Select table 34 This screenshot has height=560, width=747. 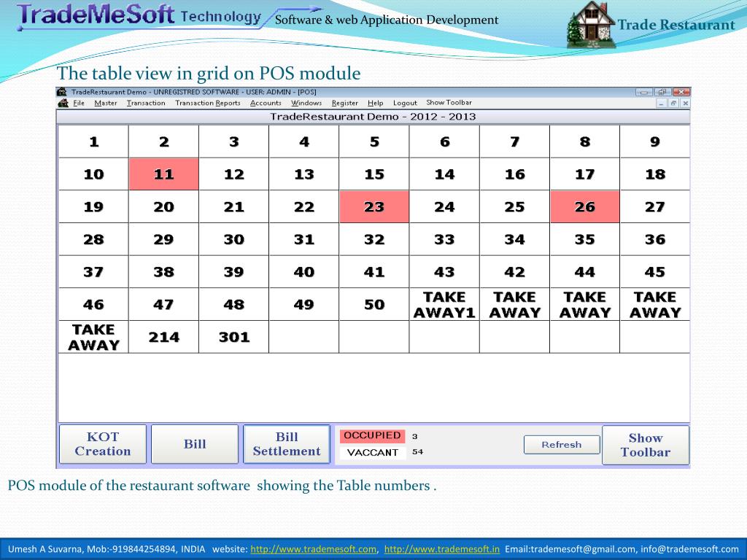click(x=514, y=239)
